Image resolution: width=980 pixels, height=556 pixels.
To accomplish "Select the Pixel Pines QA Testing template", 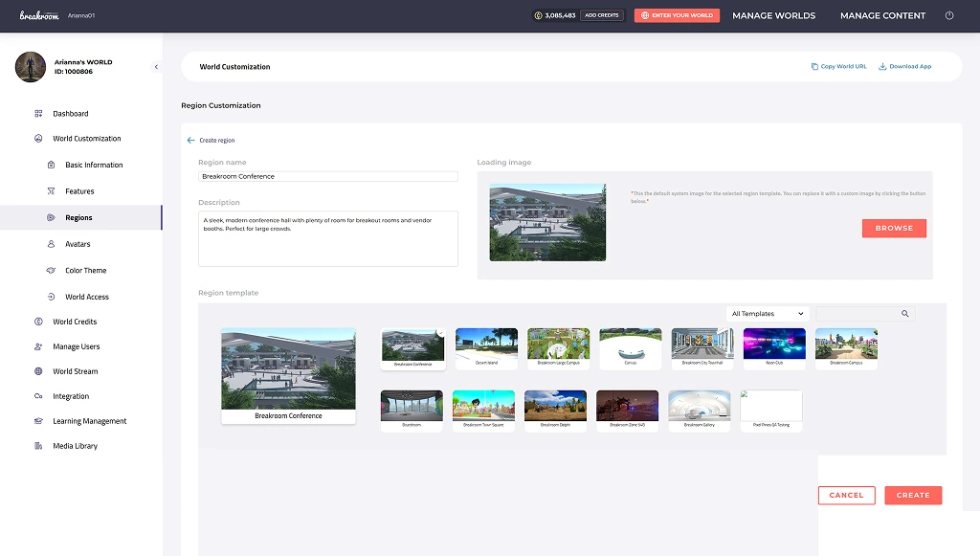I will click(770, 411).
